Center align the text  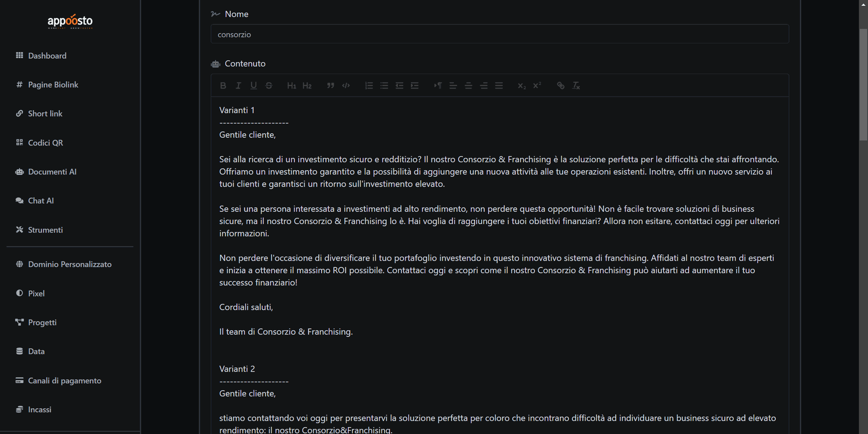[x=468, y=86]
